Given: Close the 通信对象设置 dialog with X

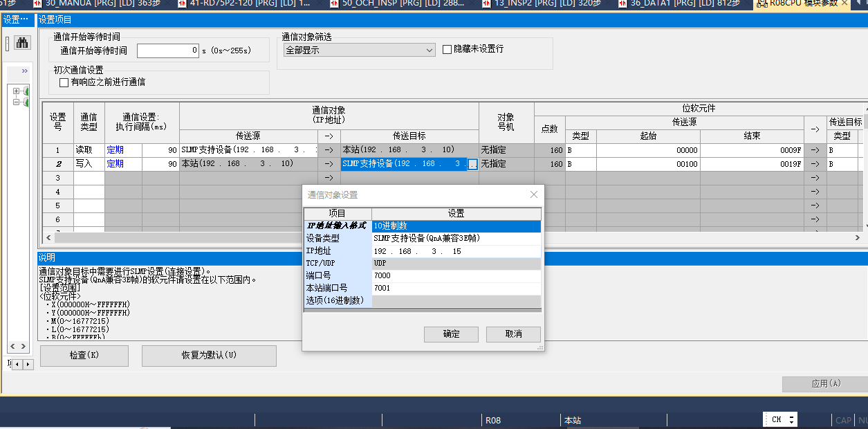Looking at the screenshot, I should pos(533,195).
